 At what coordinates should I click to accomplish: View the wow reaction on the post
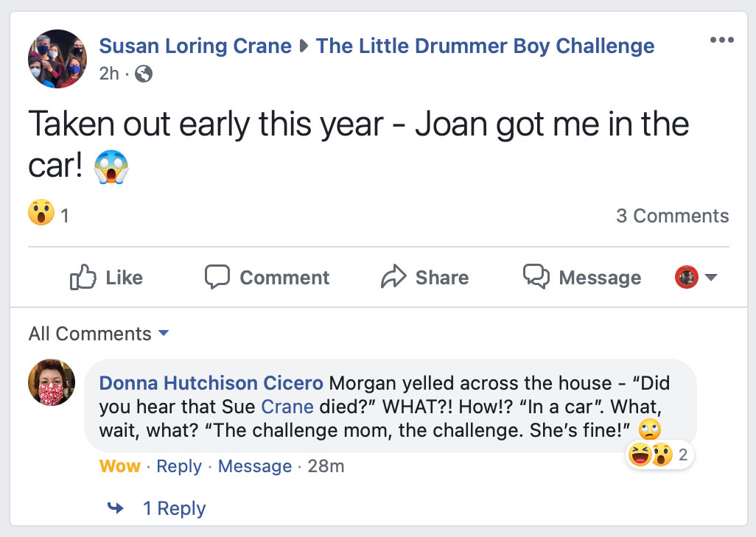tap(41, 214)
